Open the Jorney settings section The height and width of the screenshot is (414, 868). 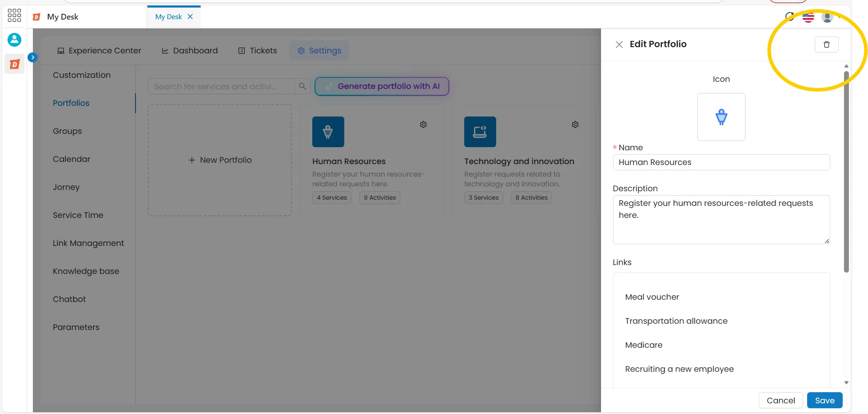[x=66, y=187]
